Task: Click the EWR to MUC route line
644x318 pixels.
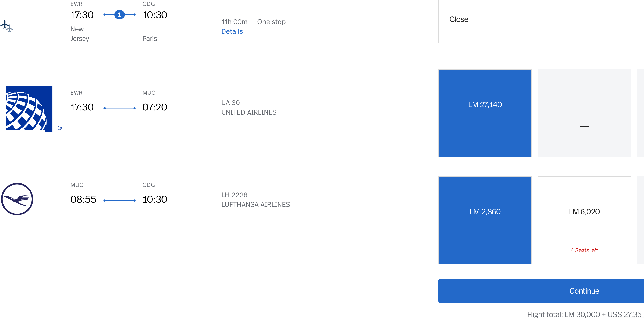Action: tap(120, 108)
